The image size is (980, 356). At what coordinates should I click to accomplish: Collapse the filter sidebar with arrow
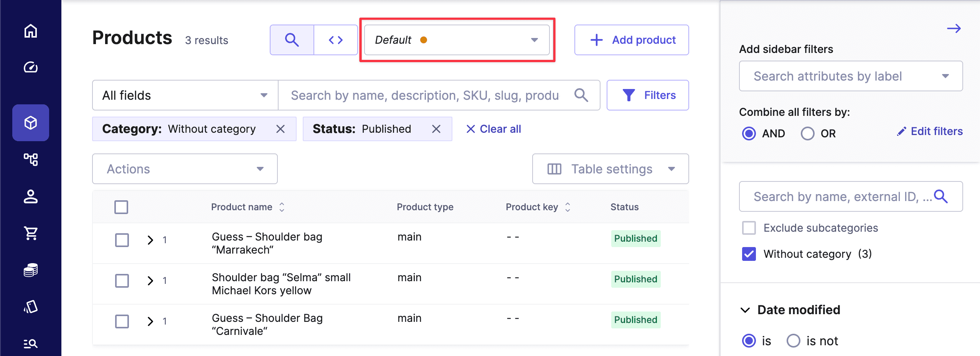tap(954, 28)
